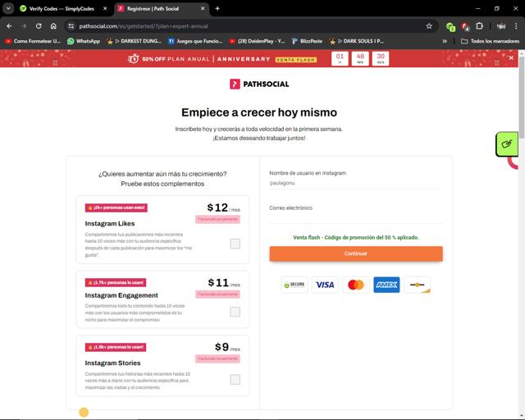Click Empiece a crecer hoy mismo heading

[259, 112]
